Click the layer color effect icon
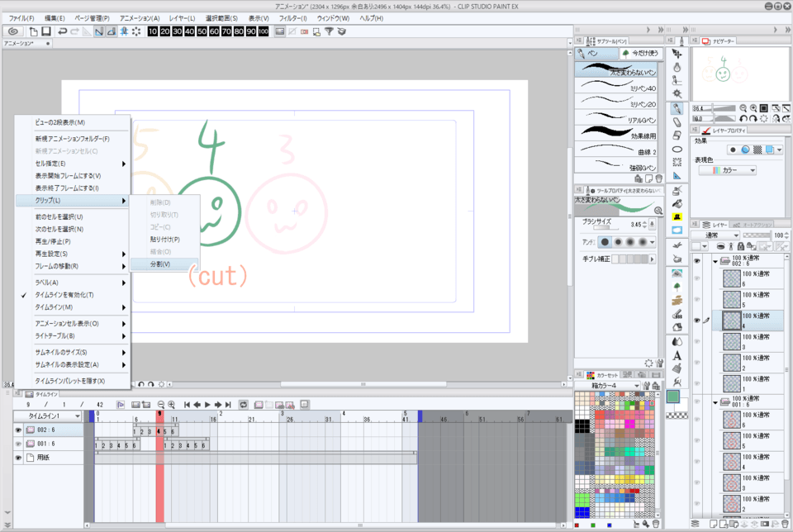793x532 pixels. [770, 150]
